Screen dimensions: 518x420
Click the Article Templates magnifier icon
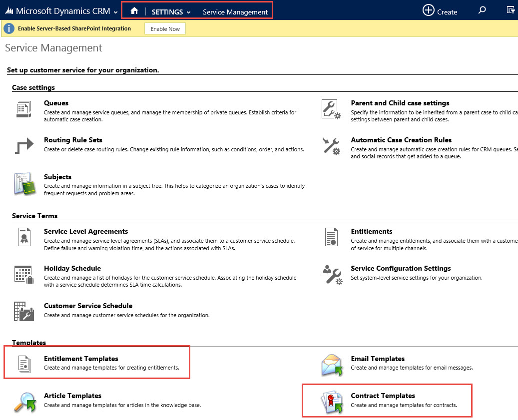(x=24, y=402)
